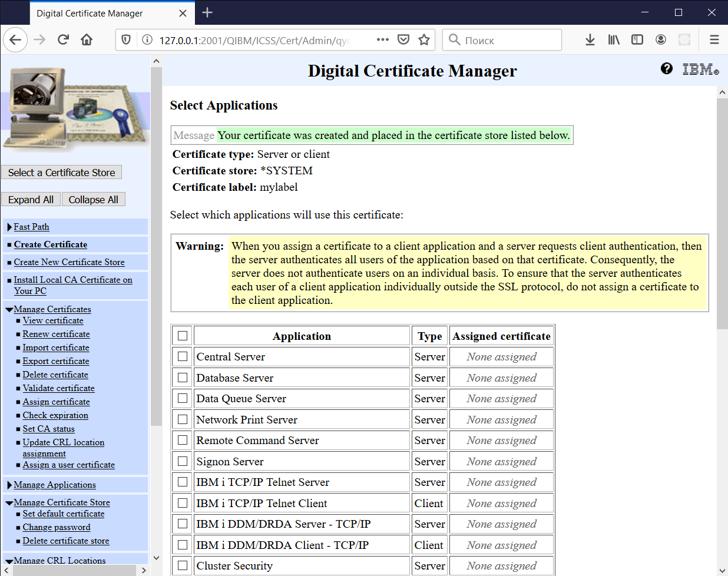The image size is (728, 576).
Task: Expand the Manage Applications triangle
Action: (9, 485)
